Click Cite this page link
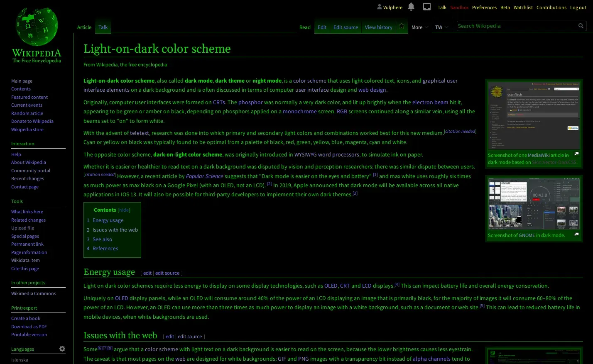This screenshot has height=364, width=593. point(25,269)
